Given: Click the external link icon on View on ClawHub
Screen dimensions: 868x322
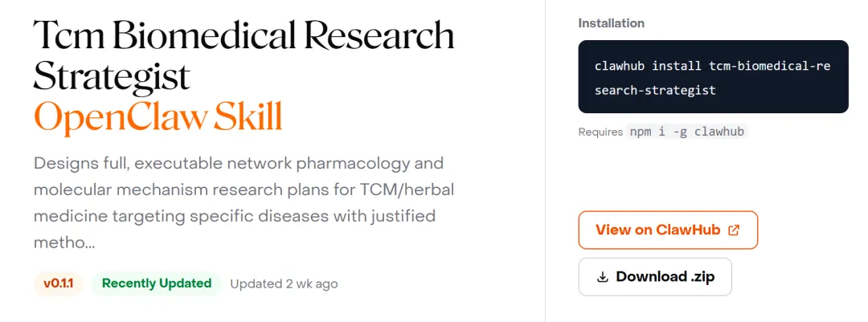Looking at the screenshot, I should coord(733,230).
